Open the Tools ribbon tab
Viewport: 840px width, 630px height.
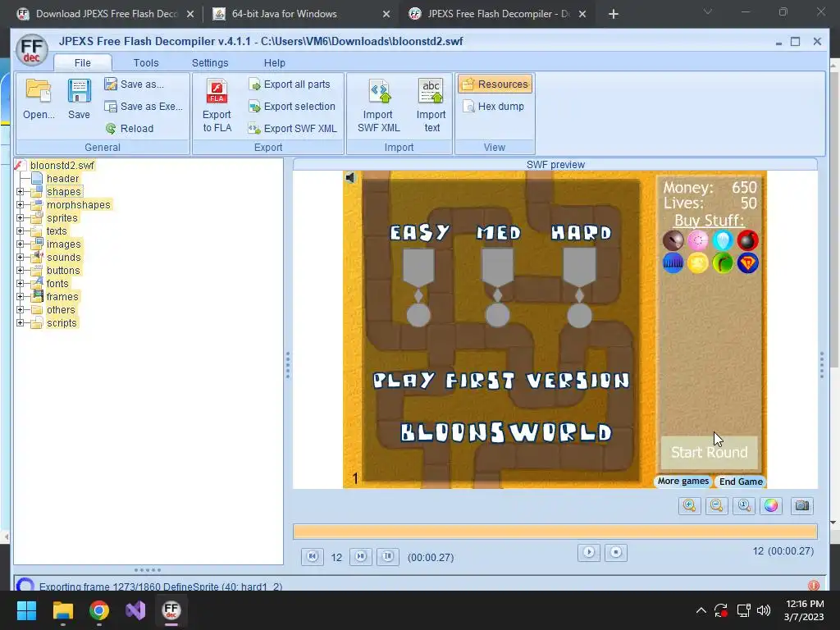[x=146, y=62]
